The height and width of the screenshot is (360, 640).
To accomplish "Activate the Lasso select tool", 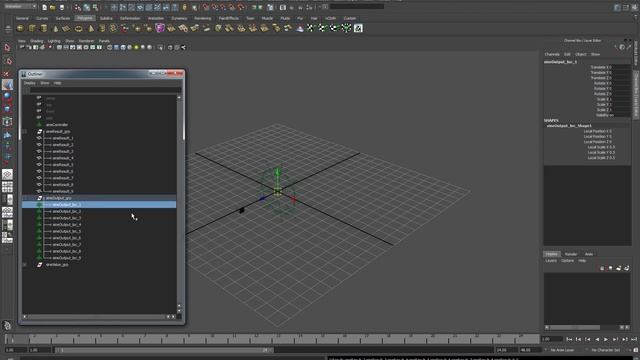I will tap(7, 61).
